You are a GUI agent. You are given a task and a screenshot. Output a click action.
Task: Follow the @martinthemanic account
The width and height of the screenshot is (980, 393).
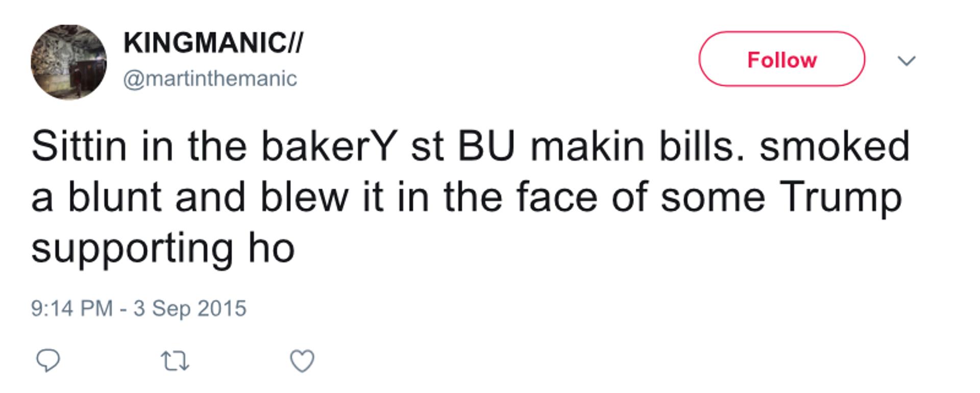point(781,59)
